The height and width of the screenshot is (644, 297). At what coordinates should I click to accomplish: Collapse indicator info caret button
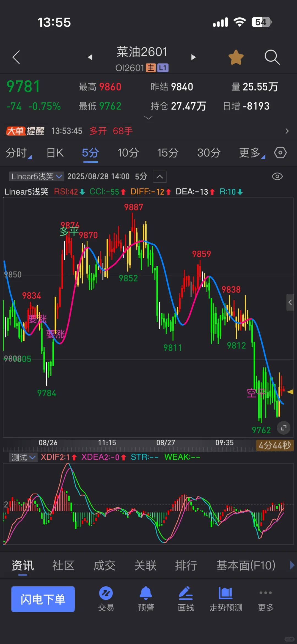[x=160, y=177]
